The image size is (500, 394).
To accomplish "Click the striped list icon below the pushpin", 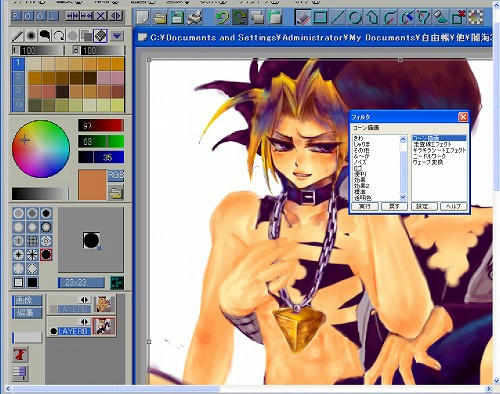I will click(20, 374).
